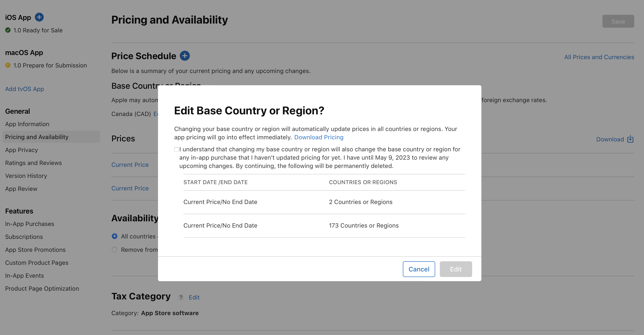Click the Edit link next to Tax Category
This screenshot has width=644, height=335.
click(x=194, y=297)
